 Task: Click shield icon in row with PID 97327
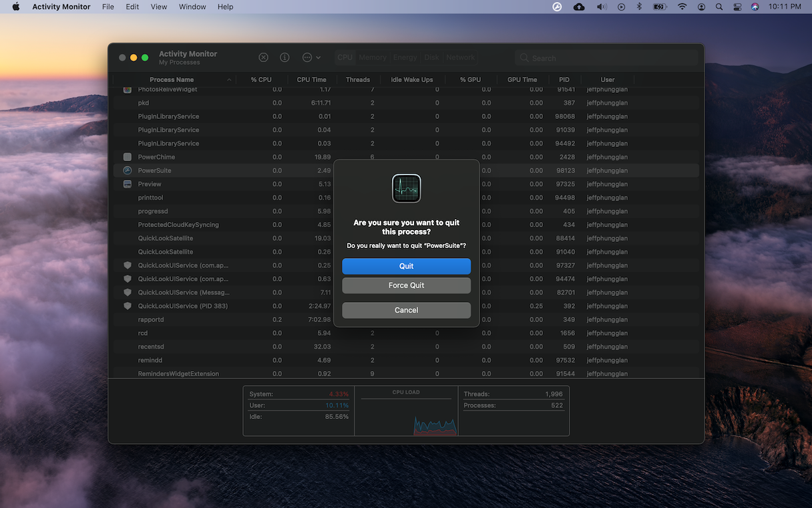point(128,265)
